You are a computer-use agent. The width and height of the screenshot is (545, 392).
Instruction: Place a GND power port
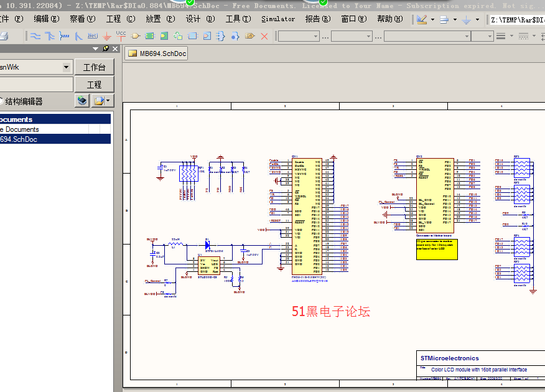point(107,36)
